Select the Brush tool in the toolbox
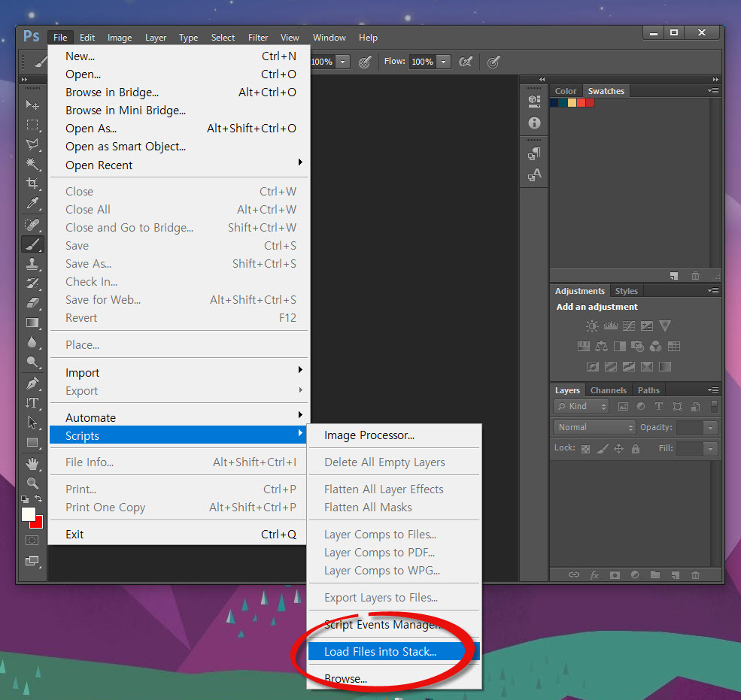Viewport: 741px width, 700px height. tap(32, 244)
